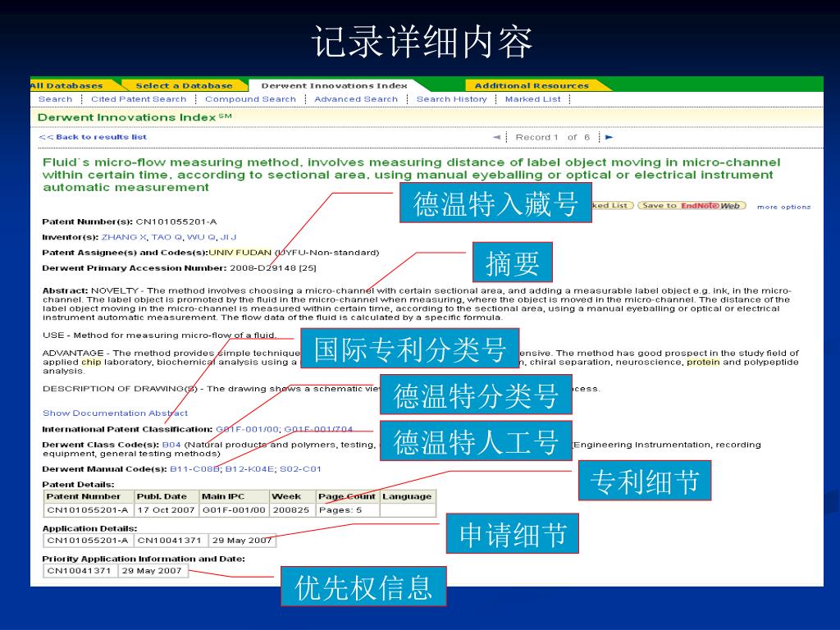Go to the next record arrow
The width and height of the screenshot is (840, 630).
tap(609, 137)
